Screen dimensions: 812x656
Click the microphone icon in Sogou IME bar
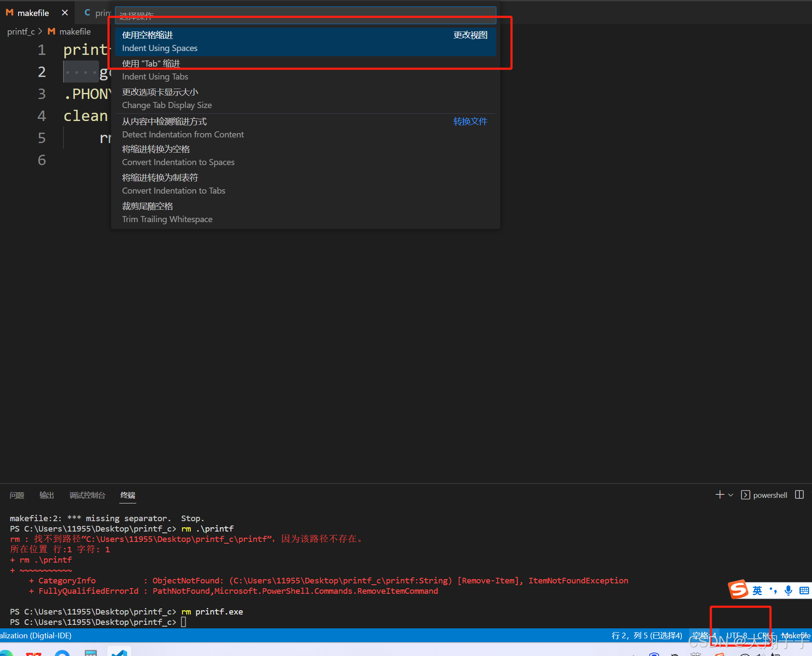coord(789,590)
